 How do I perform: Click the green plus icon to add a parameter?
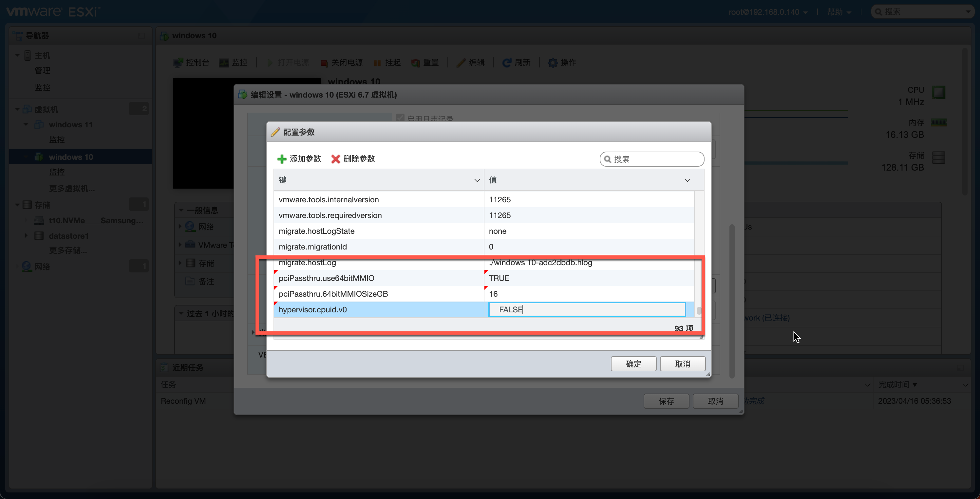tap(282, 159)
